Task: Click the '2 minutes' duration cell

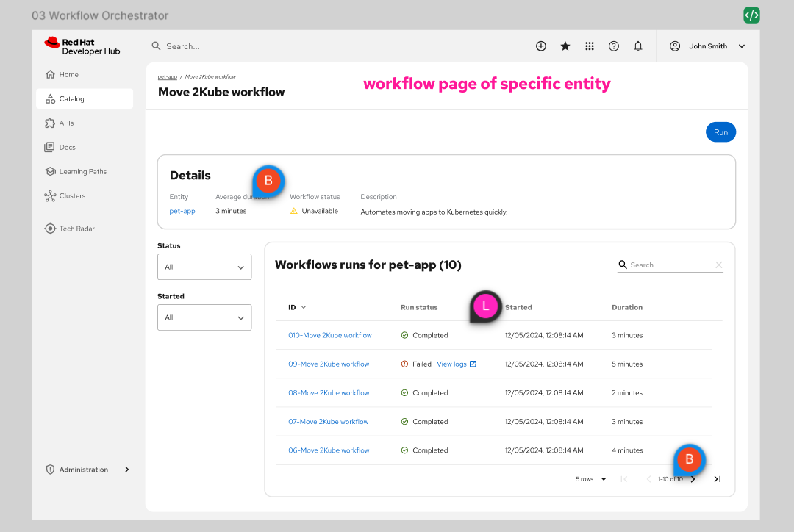Action: pos(627,393)
